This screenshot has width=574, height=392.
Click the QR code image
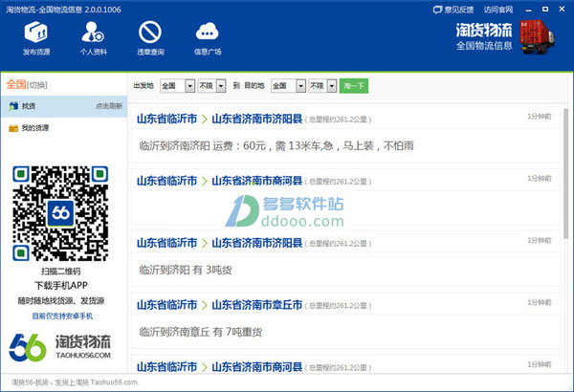coord(63,215)
